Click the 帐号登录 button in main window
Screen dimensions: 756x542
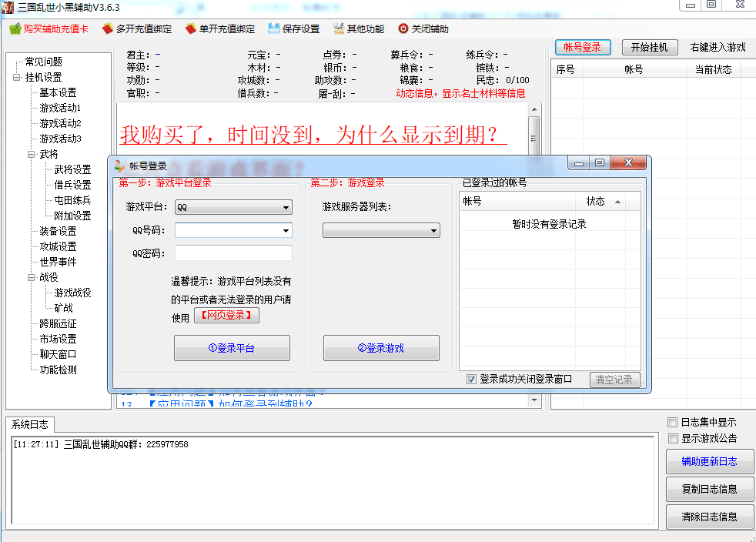583,47
